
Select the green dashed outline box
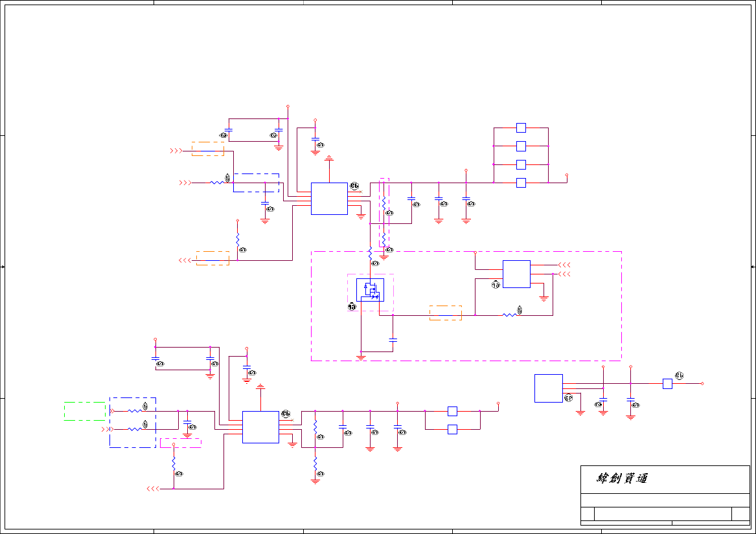pos(85,411)
